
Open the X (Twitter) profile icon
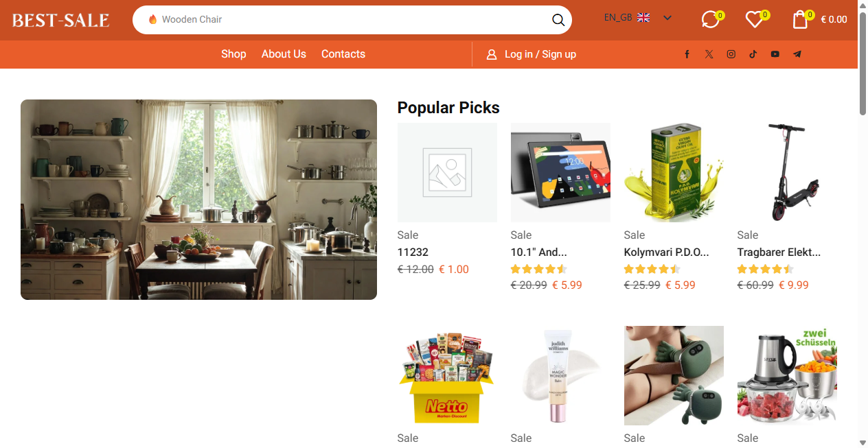pyautogui.click(x=709, y=54)
